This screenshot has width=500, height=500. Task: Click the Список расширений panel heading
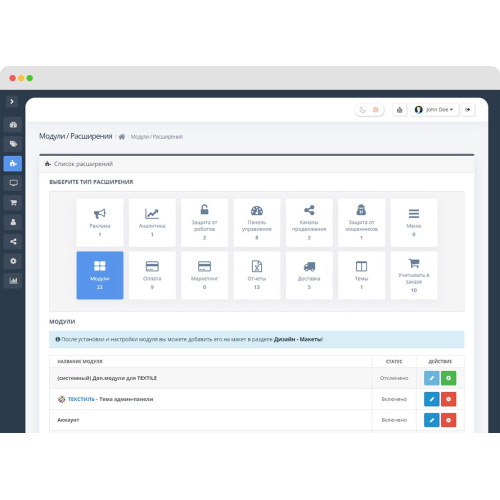tap(83, 164)
